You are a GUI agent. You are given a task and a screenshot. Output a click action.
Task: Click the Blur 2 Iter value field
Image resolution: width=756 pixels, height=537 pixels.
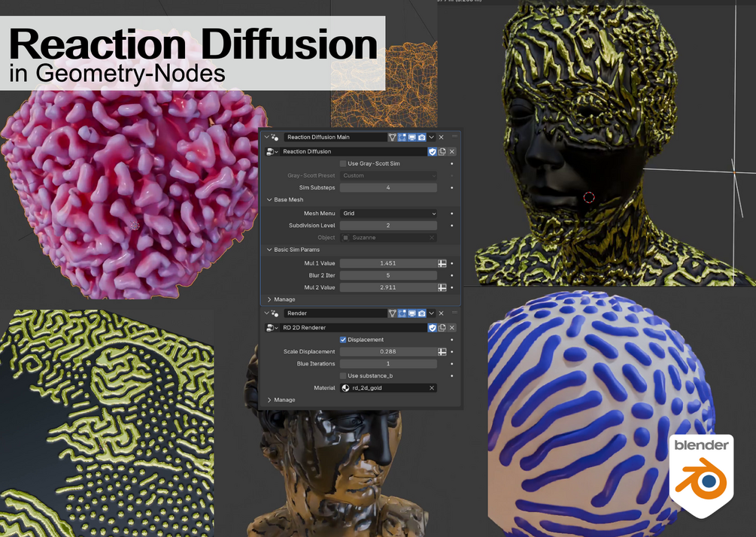[388, 276]
